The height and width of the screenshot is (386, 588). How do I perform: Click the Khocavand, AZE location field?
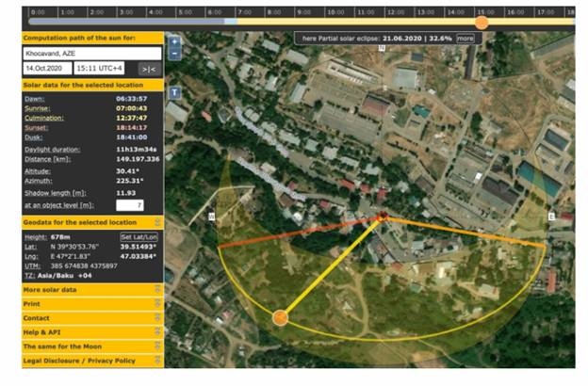tap(91, 54)
